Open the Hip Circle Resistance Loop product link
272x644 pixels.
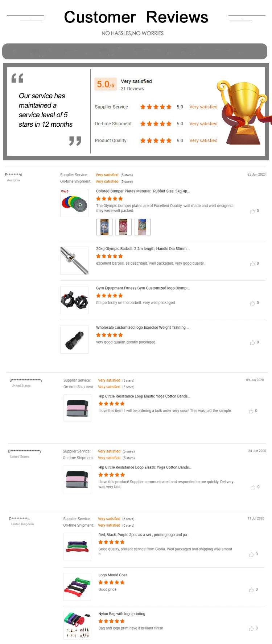point(143,396)
